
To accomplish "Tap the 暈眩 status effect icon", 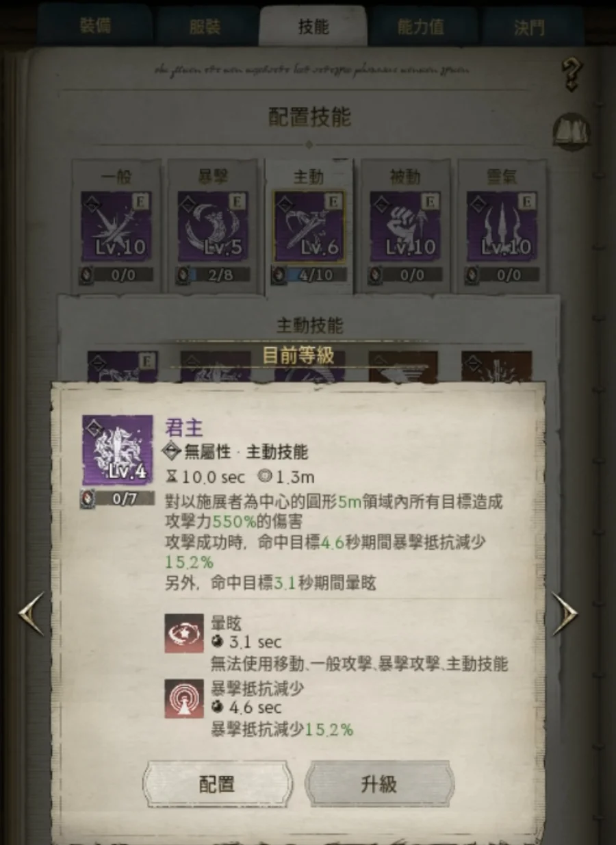I will (x=184, y=633).
